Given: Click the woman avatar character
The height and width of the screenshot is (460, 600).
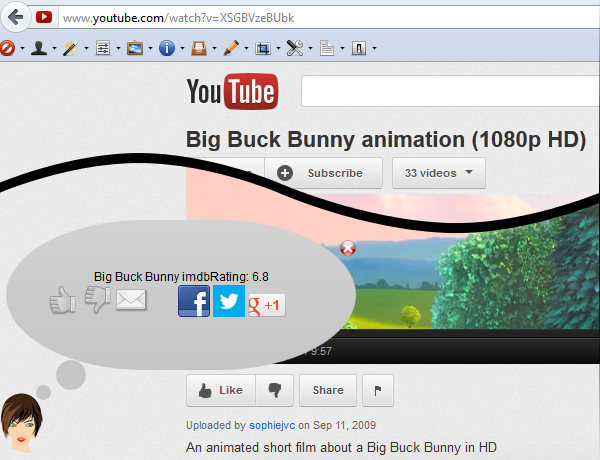Looking at the screenshot, I should pos(21,423).
